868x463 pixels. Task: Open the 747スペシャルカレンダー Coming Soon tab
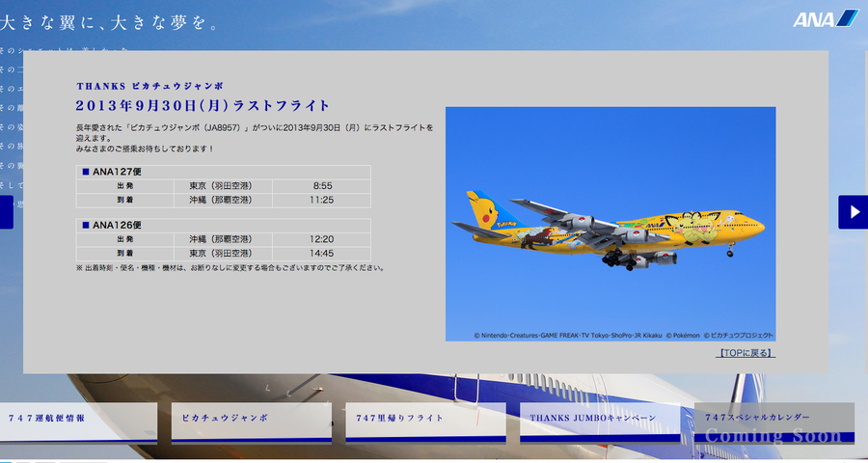[x=773, y=423]
